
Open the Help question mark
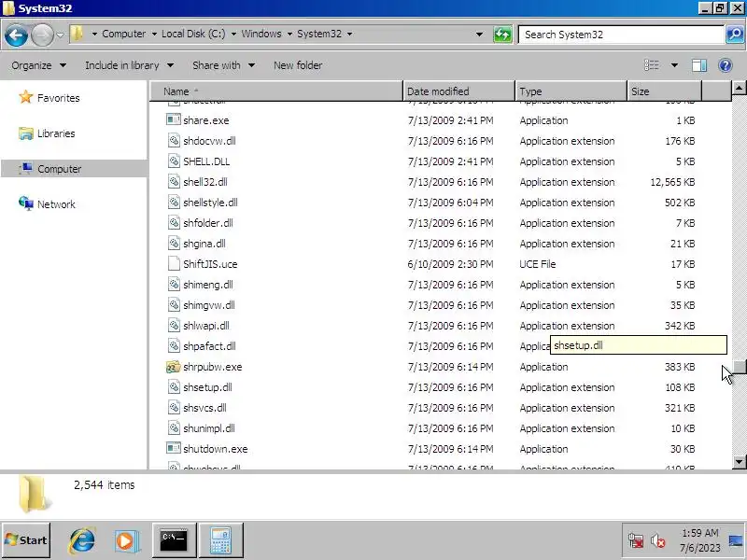click(726, 65)
